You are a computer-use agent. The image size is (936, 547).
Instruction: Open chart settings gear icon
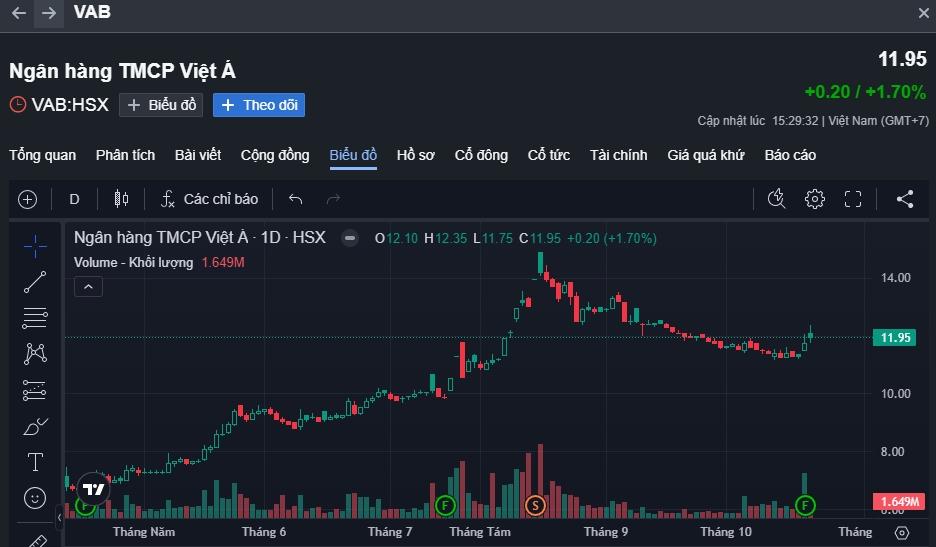coord(815,199)
